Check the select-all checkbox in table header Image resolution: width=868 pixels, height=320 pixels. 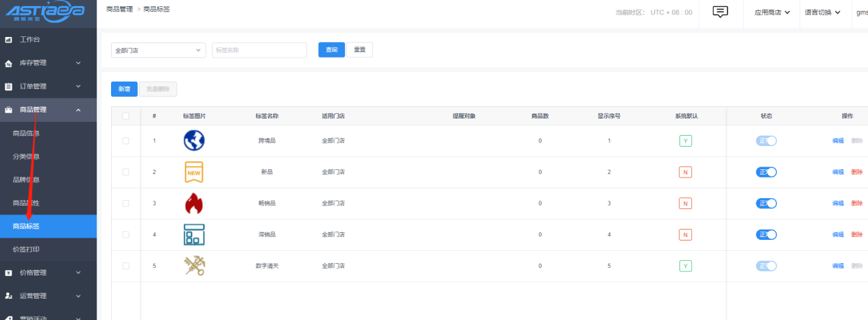(x=125, y=116)
